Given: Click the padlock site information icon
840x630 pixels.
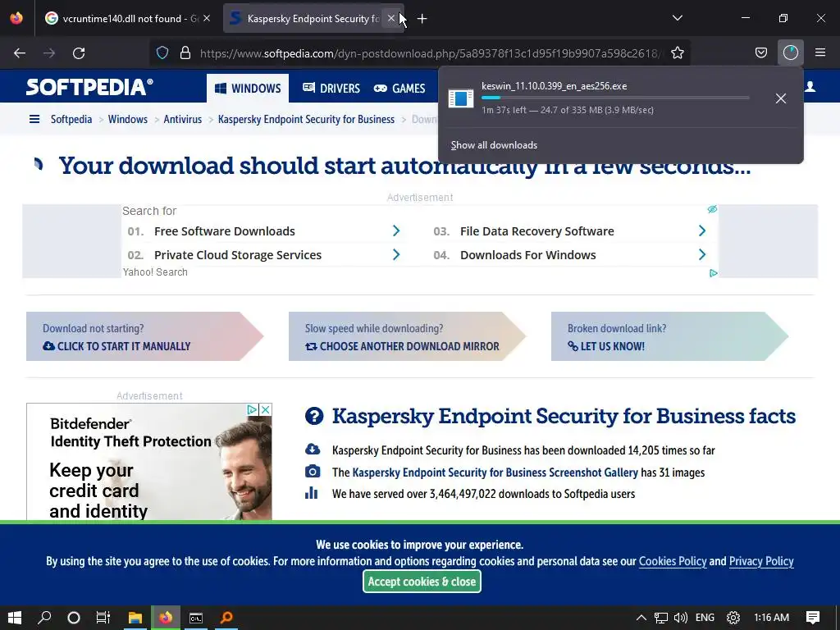Looking at the screenshot, I should [x=185, y=53].
